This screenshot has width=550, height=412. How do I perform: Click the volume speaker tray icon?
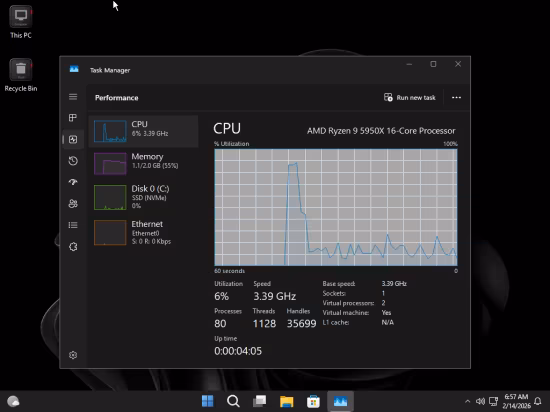coord(480,401)
